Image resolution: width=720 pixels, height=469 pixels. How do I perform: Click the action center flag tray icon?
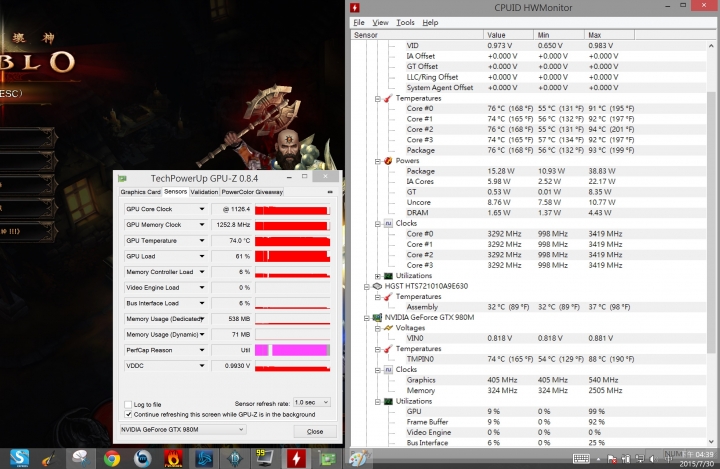[x=612, y=458]
